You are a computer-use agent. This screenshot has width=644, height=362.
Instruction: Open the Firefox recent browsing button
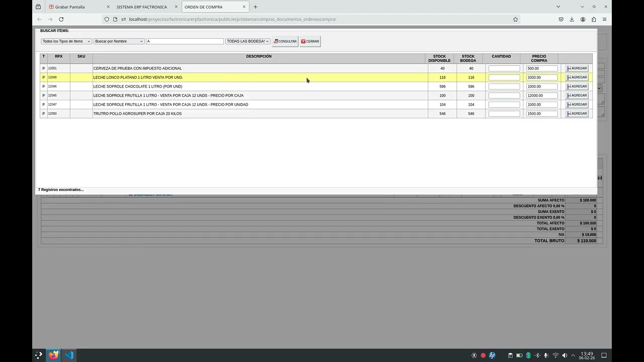38,7
